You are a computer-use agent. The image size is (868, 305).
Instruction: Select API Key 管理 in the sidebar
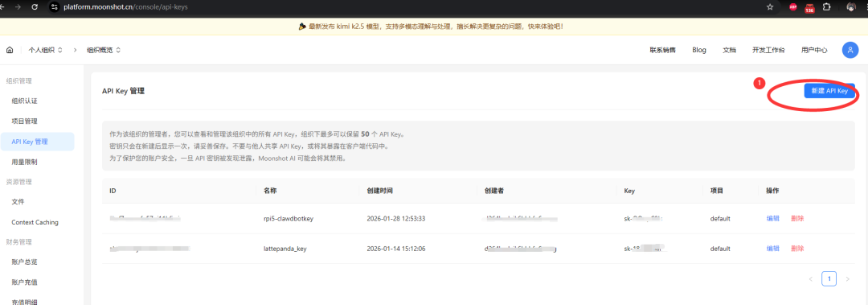point(37,142)
